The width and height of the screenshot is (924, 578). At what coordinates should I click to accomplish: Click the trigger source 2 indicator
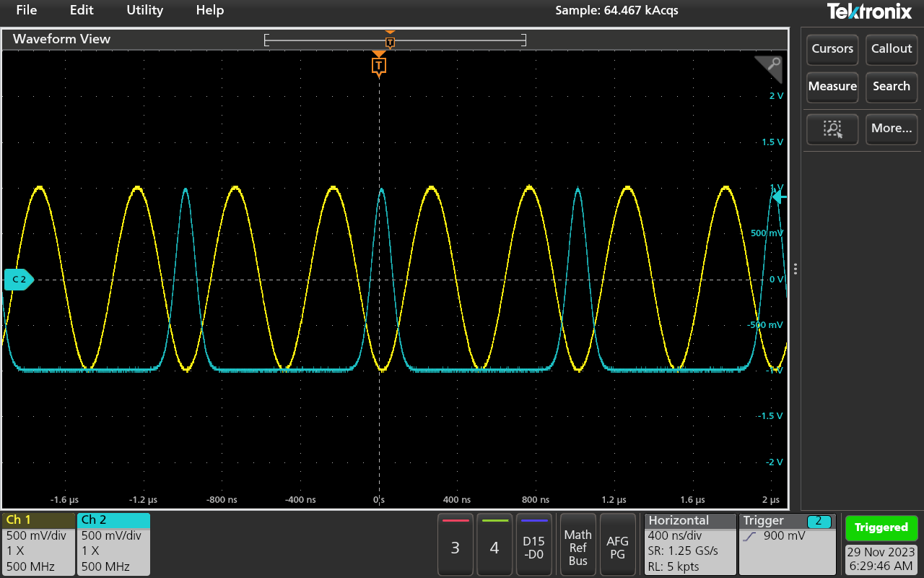coord(819,521)
